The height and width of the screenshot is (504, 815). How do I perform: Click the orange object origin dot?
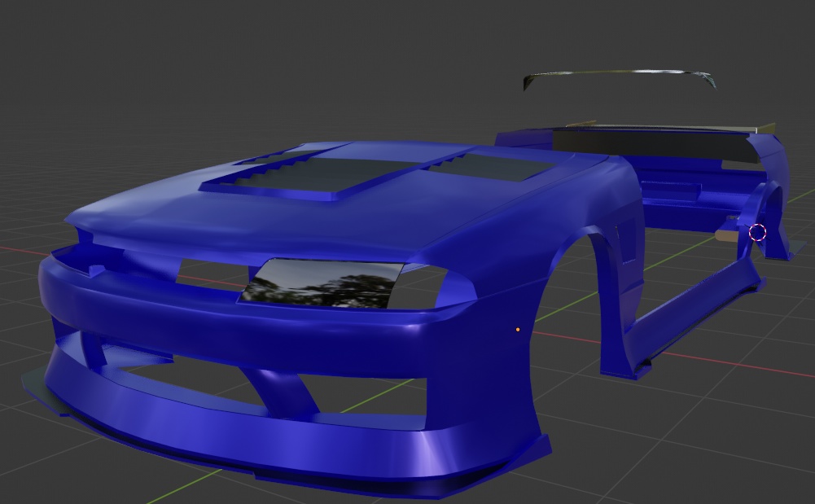pos(518,330)
